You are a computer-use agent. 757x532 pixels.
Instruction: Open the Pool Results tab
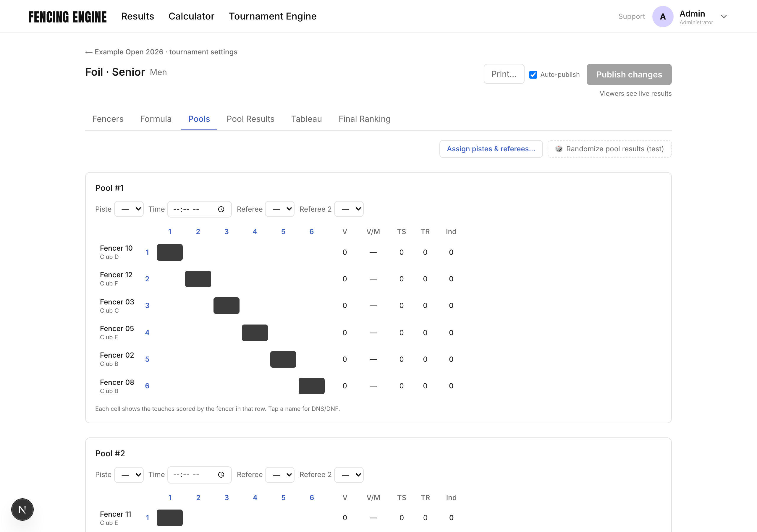(x=250, y=119)
